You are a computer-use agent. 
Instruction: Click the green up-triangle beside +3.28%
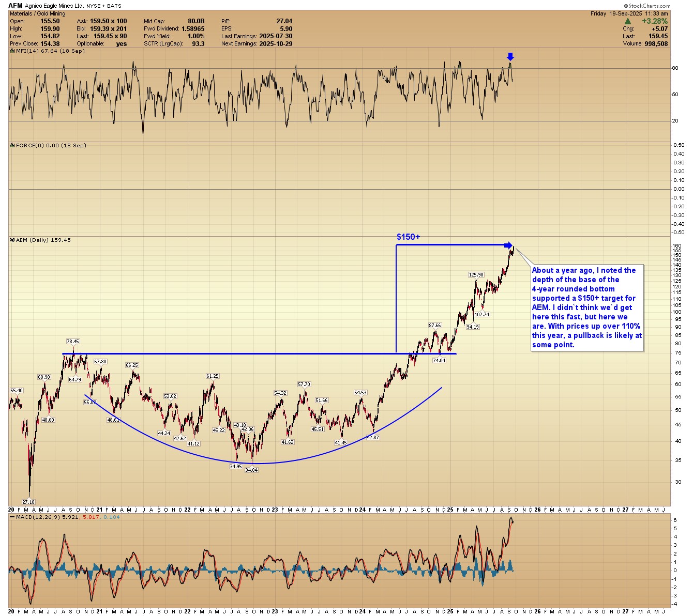tap(628, 21)
